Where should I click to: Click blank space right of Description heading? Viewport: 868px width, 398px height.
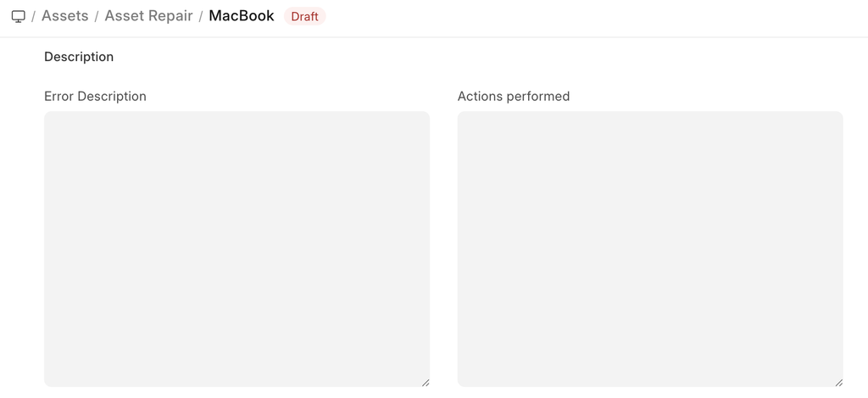[x=424, y=57]
